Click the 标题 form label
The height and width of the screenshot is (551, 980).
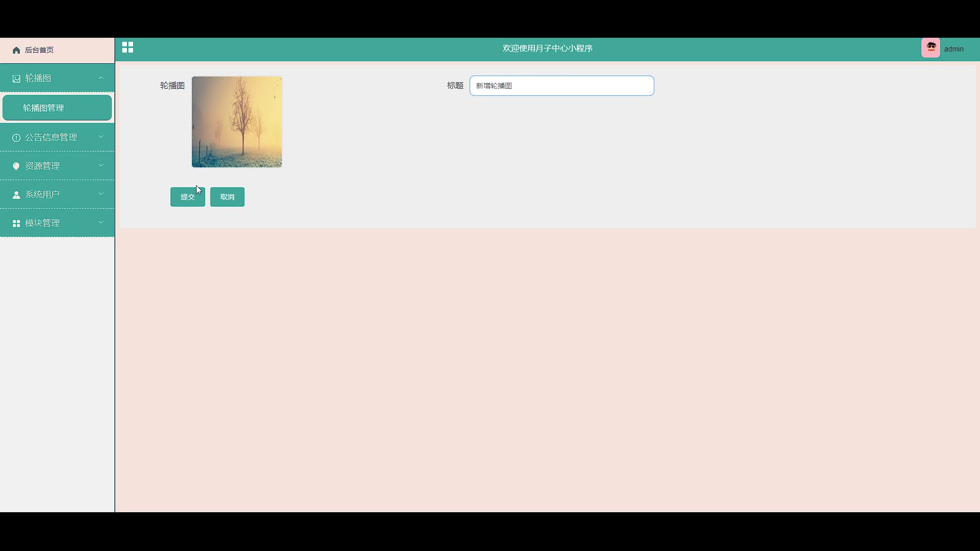[x=455, y=86]
